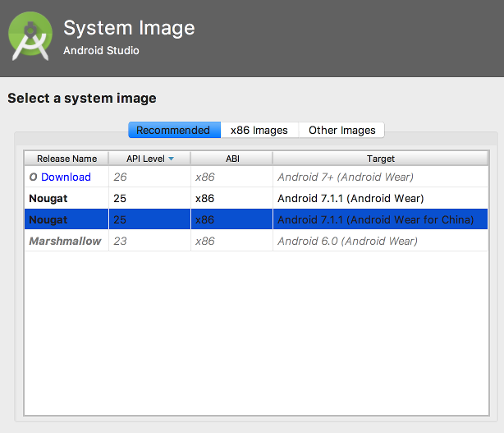Screen dimensions: 504x433
Task: Open the x86 Images tab
Action: tap(259, 130)
